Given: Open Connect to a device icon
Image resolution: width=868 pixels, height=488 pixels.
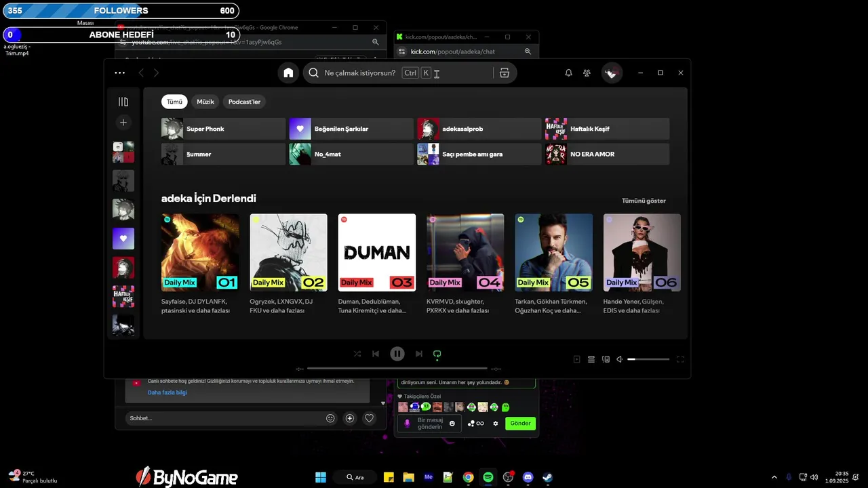Looking at the screenshot, I should pos(606,359).
